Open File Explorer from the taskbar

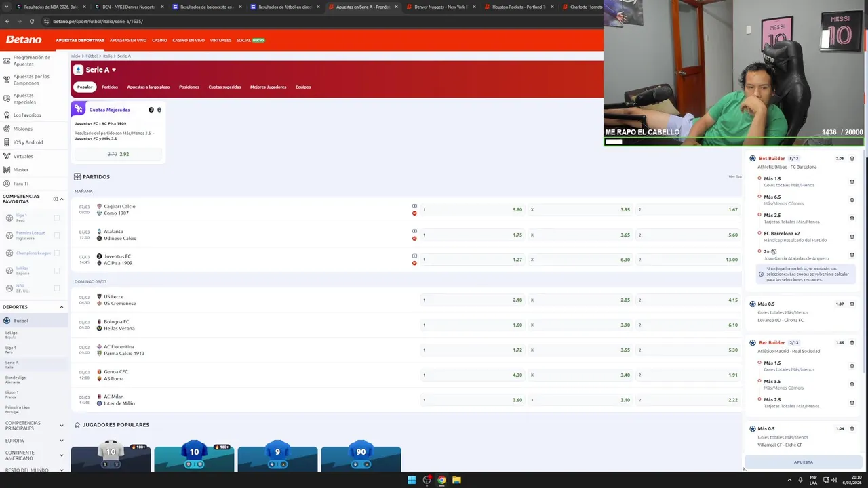point(456,480)
